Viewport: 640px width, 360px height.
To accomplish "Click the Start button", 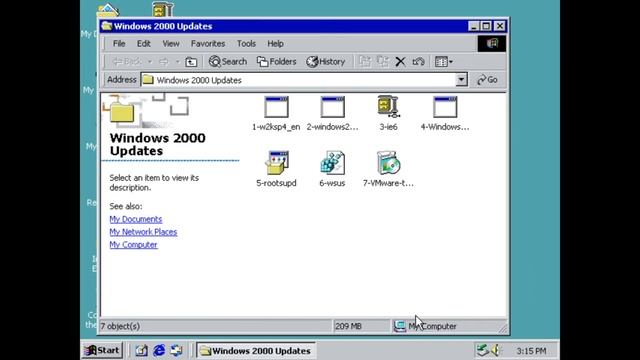I will (102, 350).
